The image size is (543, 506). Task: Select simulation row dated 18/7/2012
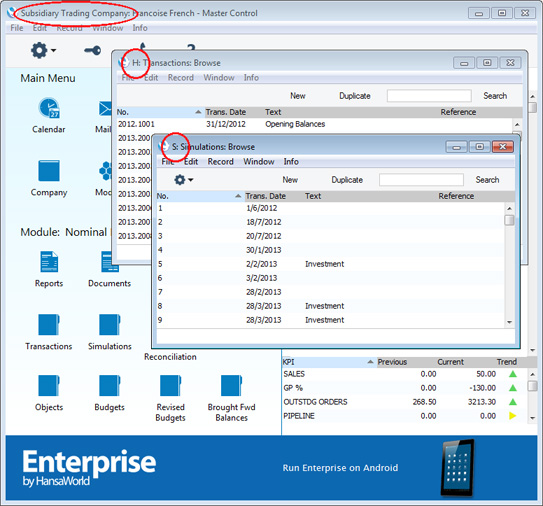point(331,222)
